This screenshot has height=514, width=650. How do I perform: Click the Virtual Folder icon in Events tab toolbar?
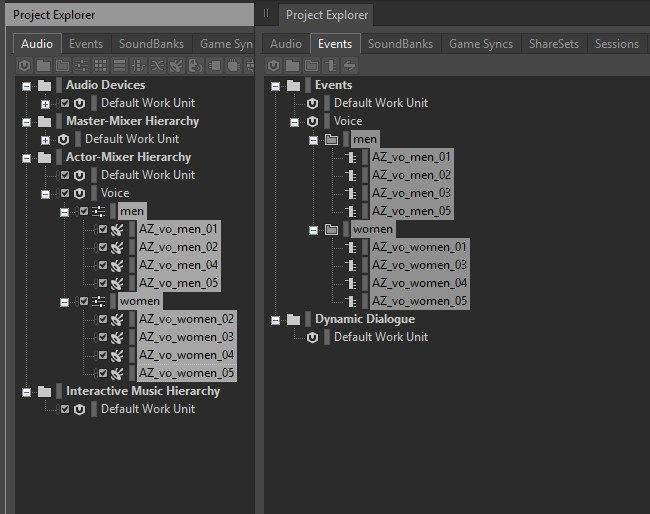pos(312,65)
